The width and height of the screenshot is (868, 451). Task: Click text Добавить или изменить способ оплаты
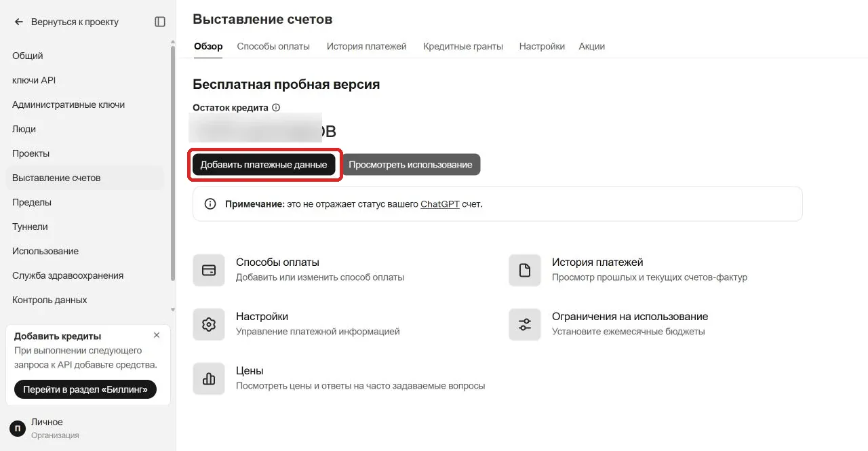320,277
